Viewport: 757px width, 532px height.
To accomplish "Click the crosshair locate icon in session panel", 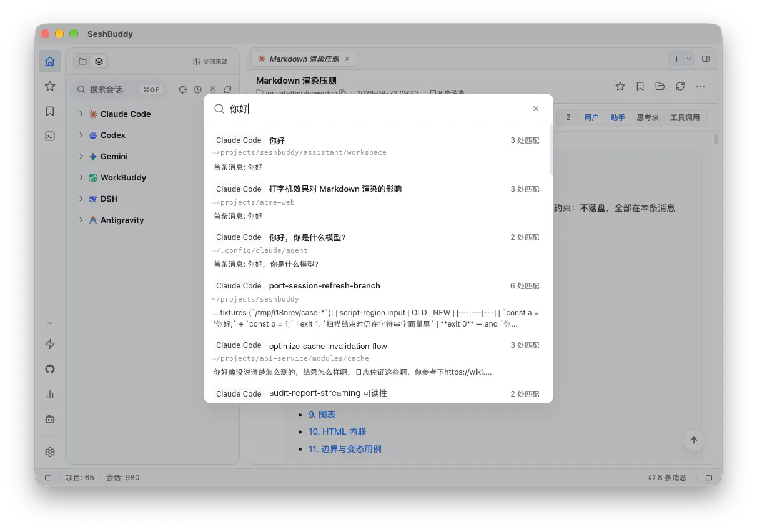I will pos(182,89).
